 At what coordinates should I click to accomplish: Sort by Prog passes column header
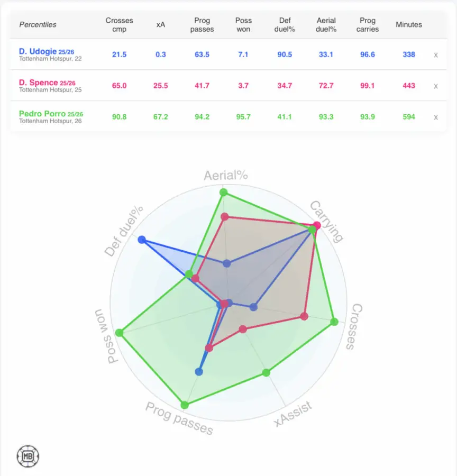(202, 25)
